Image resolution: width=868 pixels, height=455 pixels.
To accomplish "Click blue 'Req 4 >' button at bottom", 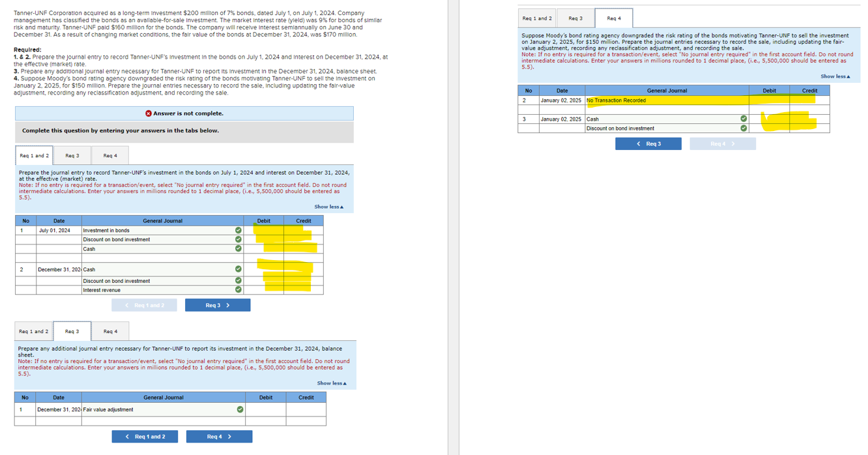I will coord(219,437).
